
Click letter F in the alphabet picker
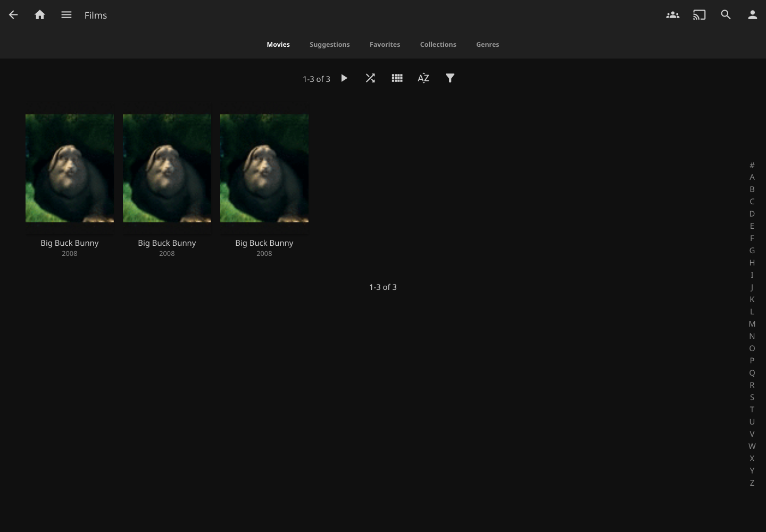(752, 238)
